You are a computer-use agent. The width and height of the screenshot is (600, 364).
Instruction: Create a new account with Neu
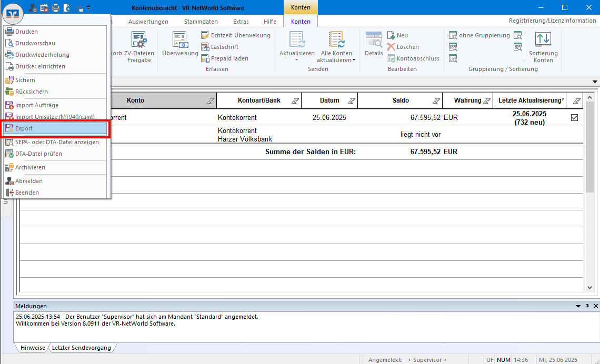point(397,35)
